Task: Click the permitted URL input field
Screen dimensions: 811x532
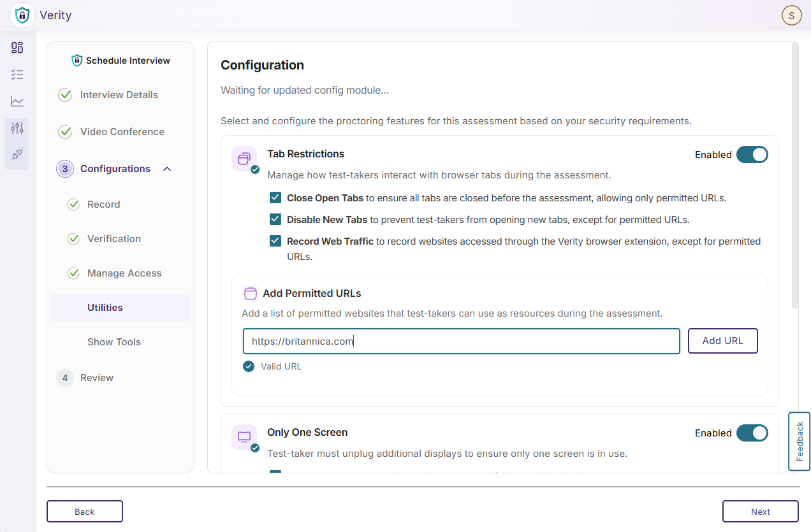Action: 461,340
